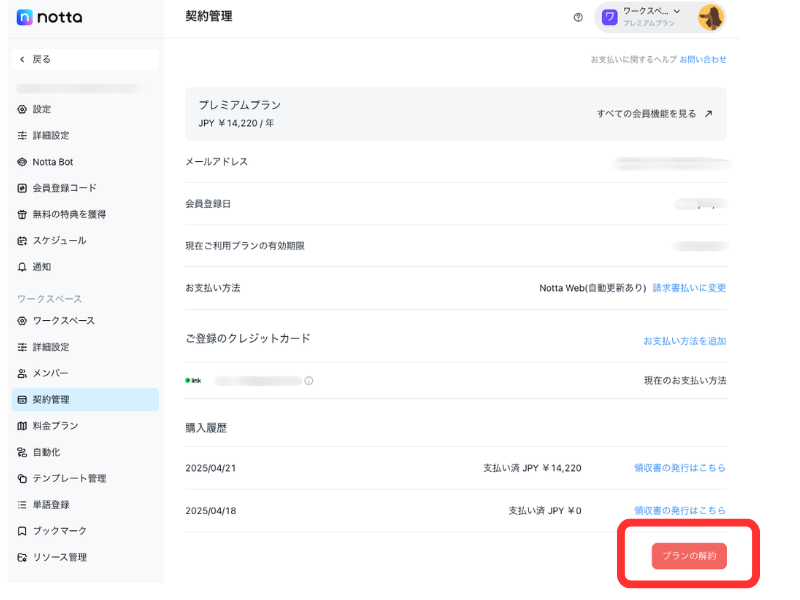The width and height of the screenshot is (800, 600).
Task: Click お支払い方法を追加 link
Action: (684, 341)
